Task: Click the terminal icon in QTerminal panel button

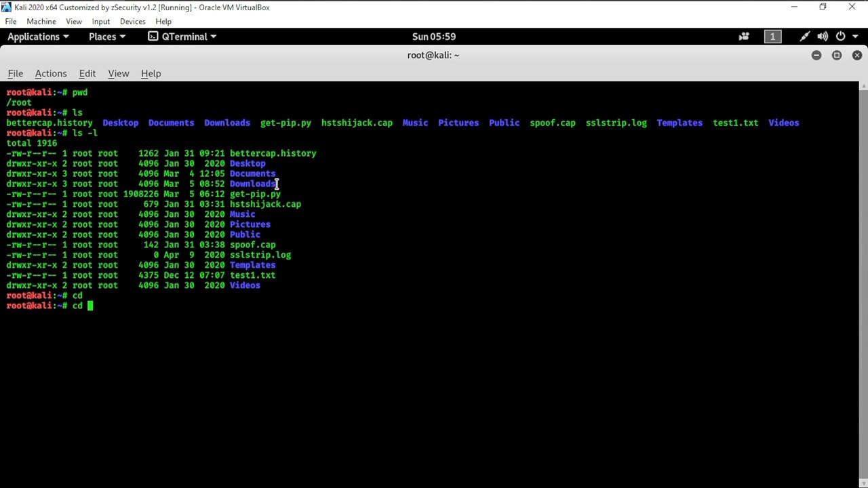Action: point(153,37)
